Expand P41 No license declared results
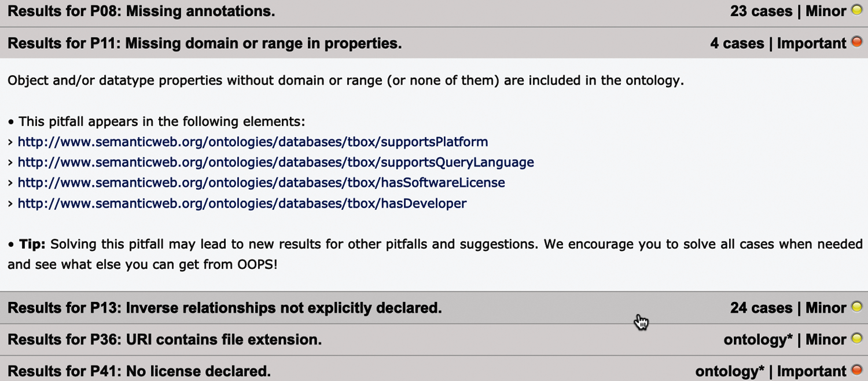Image resolution: width=868 pixels, height=381 pixels. click(139, 371)
